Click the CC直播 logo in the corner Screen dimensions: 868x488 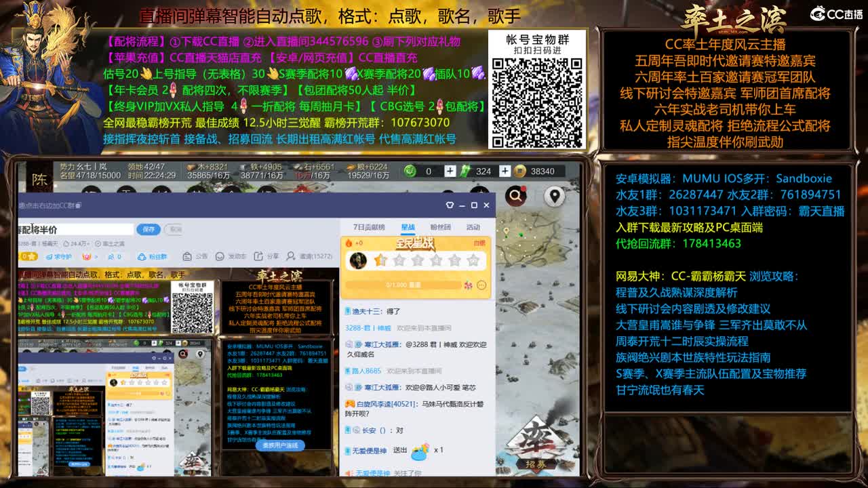pyautogui.click(x=837, y=14)
